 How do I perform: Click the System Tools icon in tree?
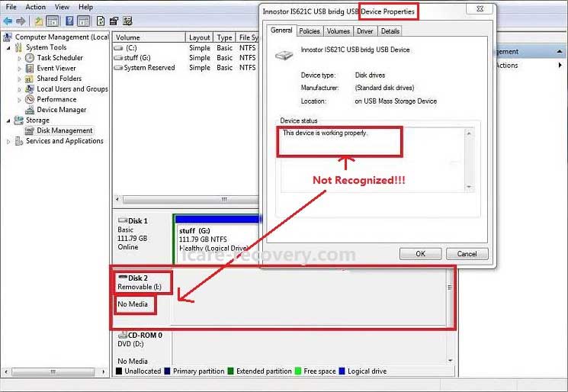pyautogui.click(x=19, y=47)
